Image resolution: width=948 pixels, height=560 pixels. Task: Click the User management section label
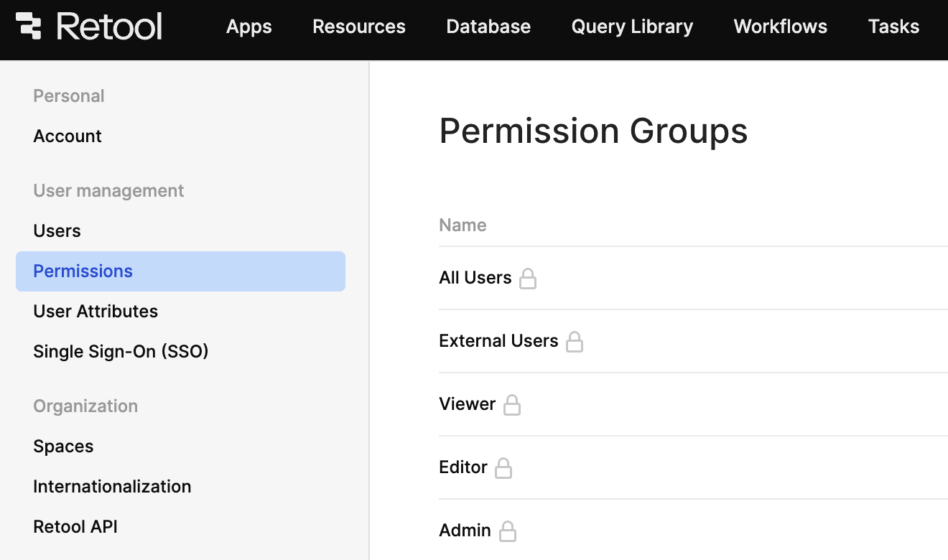pos(108,190)
